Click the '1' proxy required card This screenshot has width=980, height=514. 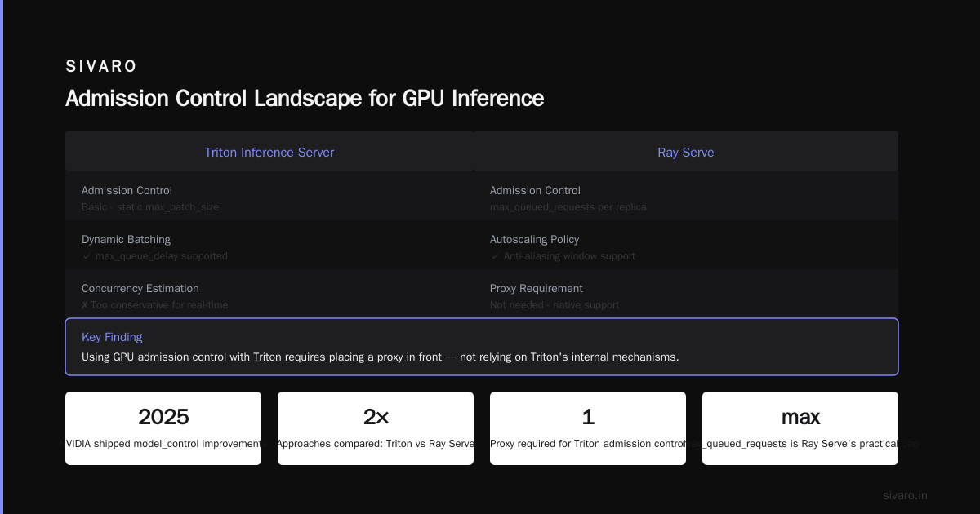(588, 428)
